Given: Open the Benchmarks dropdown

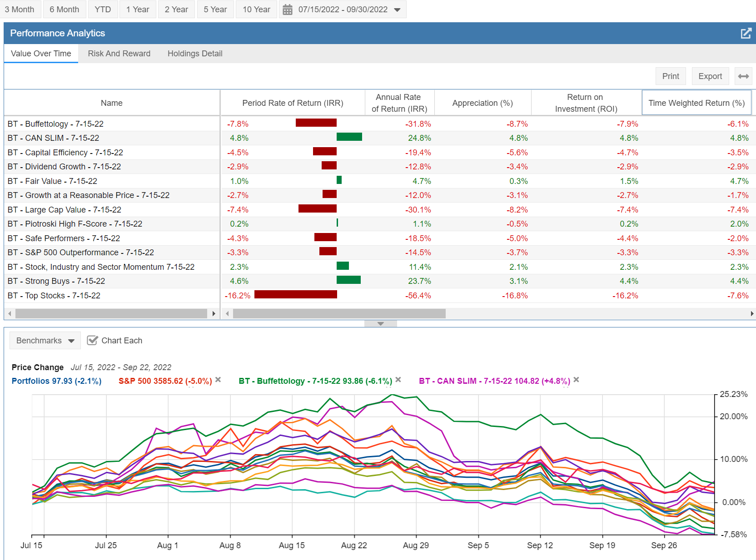Looking at the screenshot, I should click(45, 341).
